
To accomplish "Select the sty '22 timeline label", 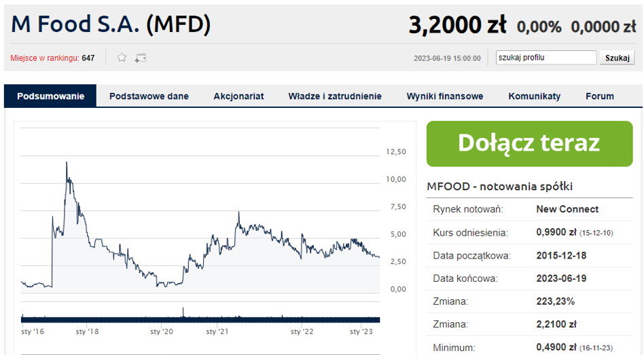I will [x=302, y=331].
